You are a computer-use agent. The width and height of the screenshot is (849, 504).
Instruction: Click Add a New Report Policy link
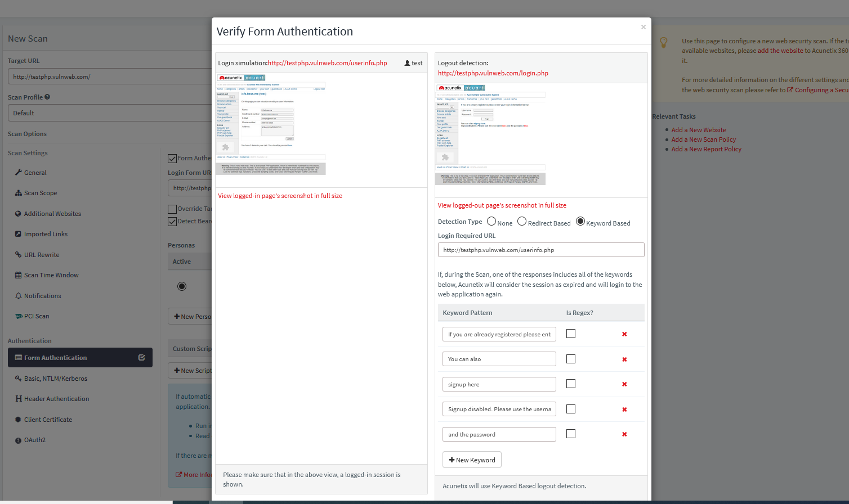point(707,149)
